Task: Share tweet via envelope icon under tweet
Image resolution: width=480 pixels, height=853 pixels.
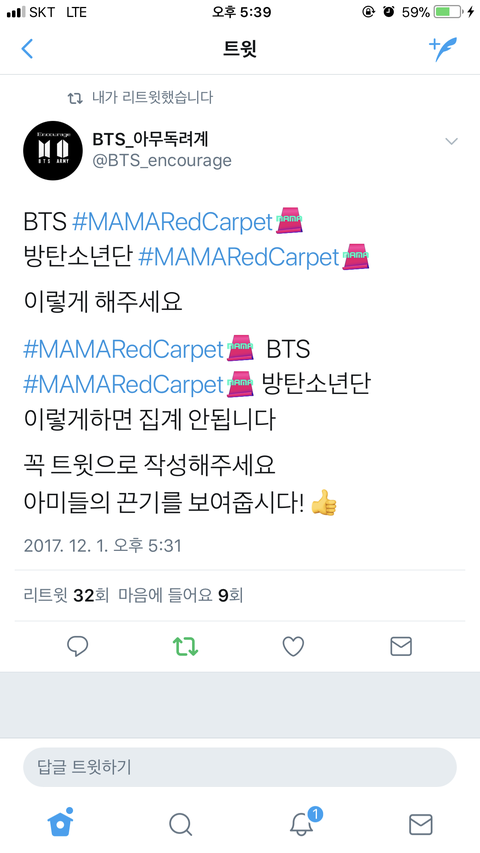Action: pos(401,646)
